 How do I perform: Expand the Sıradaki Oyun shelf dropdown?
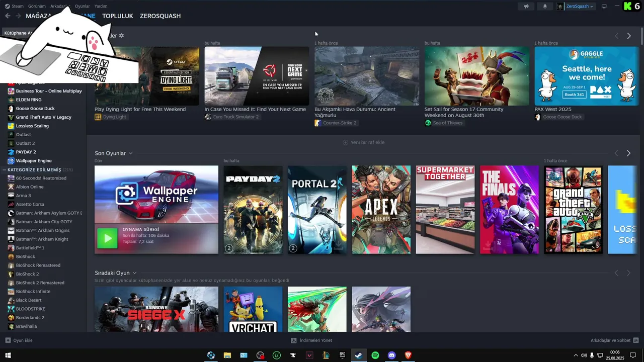134,273
